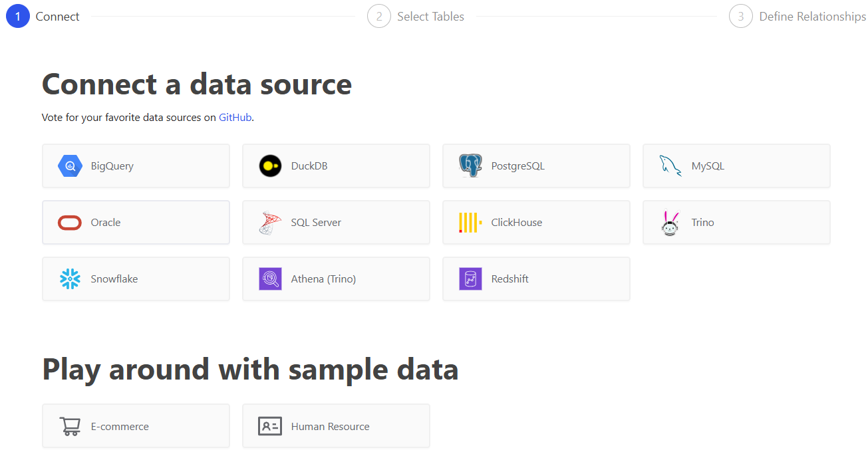Click the MySQL dolphin icon
Image resolution: width=868 pixels, height=456 pixels.
(670, 166)
